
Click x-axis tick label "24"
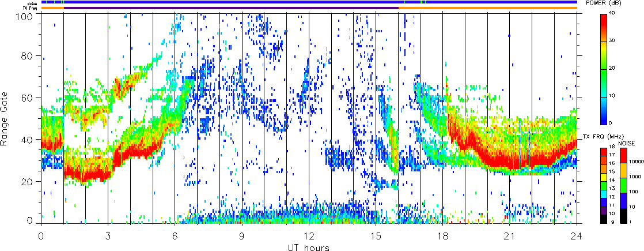[x=577, y=235]
